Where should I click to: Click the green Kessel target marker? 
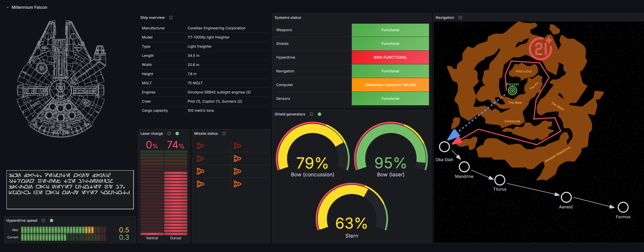coord(512,90)
